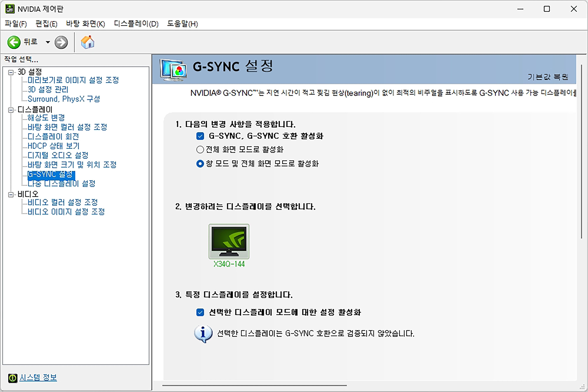
Task: Click the blue info bubble icon
Action: (203, 334)
